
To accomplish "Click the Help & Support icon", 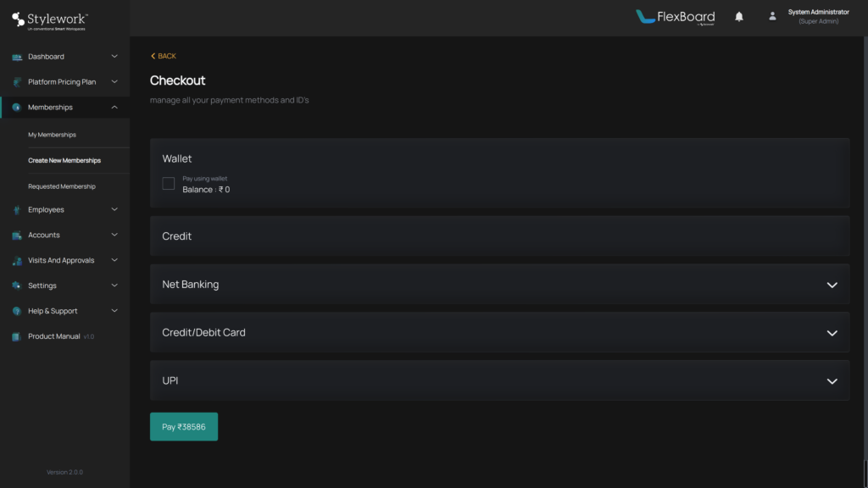I will [x=17, y=311].
